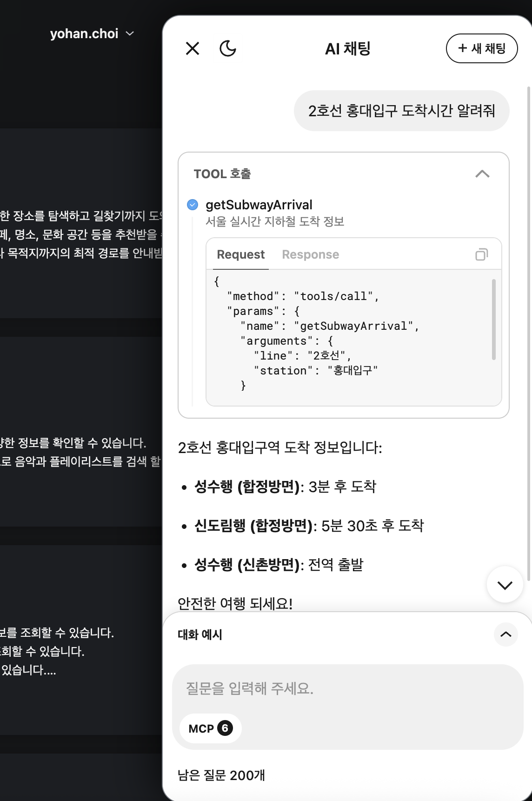Switch to the Response tab
This screenshot has height=801, width=532.
tap(310, 254)
